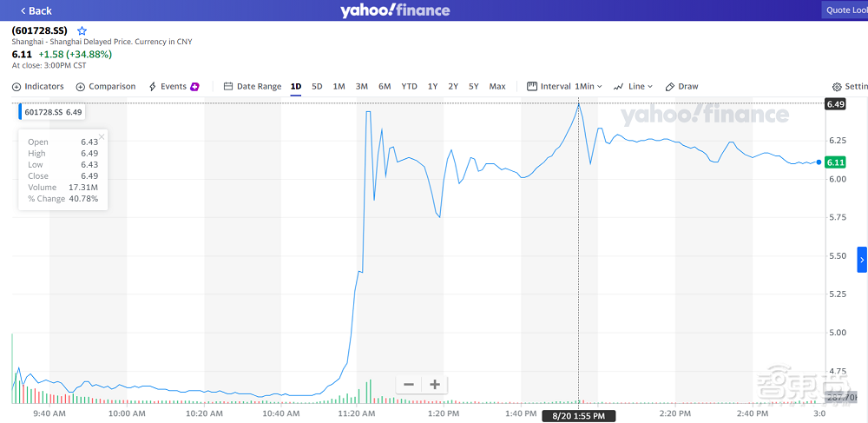Zoom out chart with minus button

(409, 385)
